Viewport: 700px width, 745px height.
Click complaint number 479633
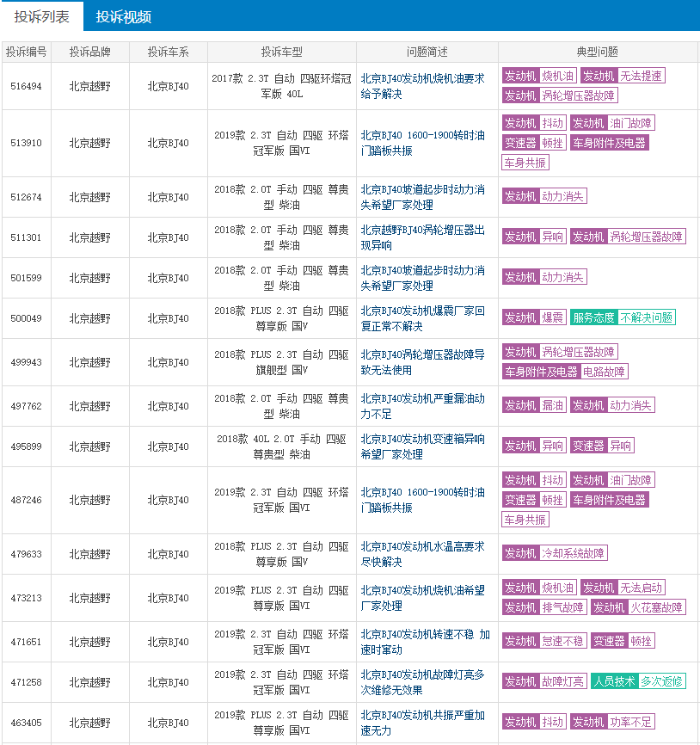point(26,554)
